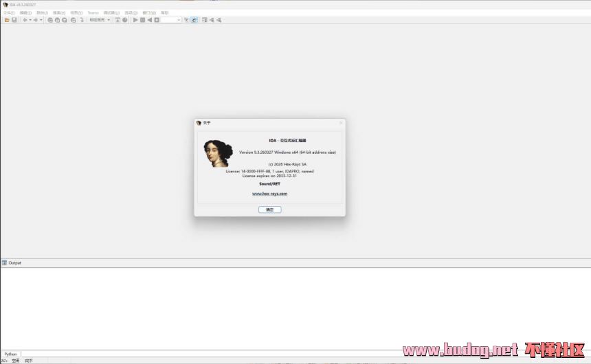Click the Output panel title label

pos(14,263)
